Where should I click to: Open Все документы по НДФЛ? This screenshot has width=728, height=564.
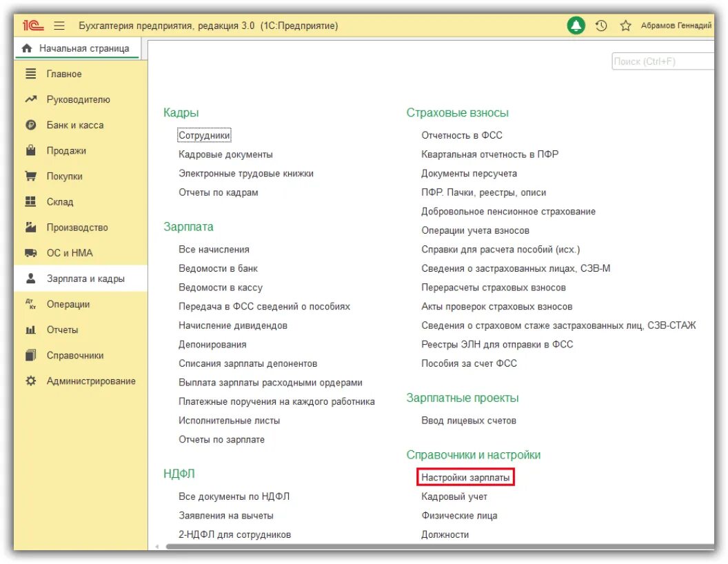(x=234, y=496)
